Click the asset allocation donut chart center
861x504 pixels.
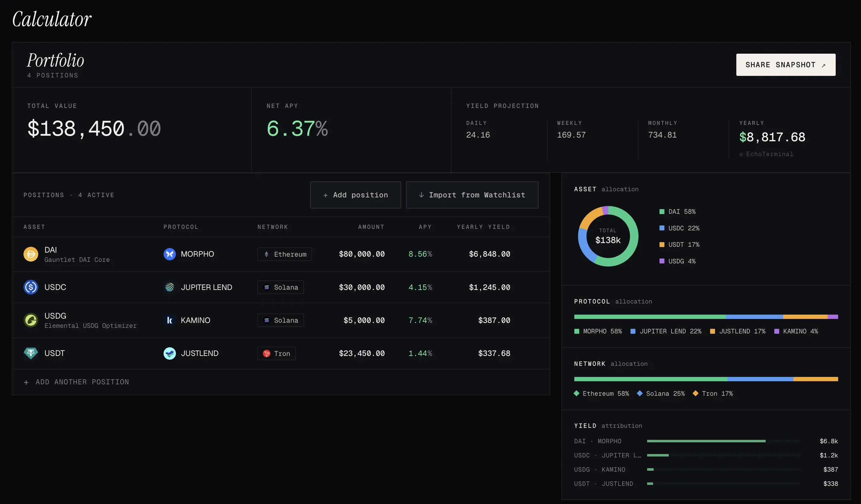coord(608,236)
